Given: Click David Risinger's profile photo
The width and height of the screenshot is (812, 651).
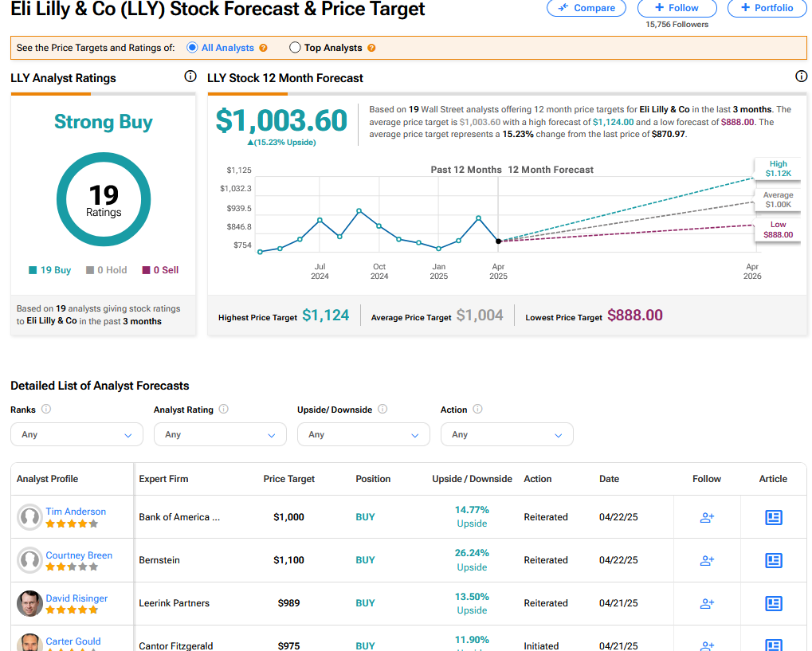Looking at the screenshot, I should (x=29, y=603).
